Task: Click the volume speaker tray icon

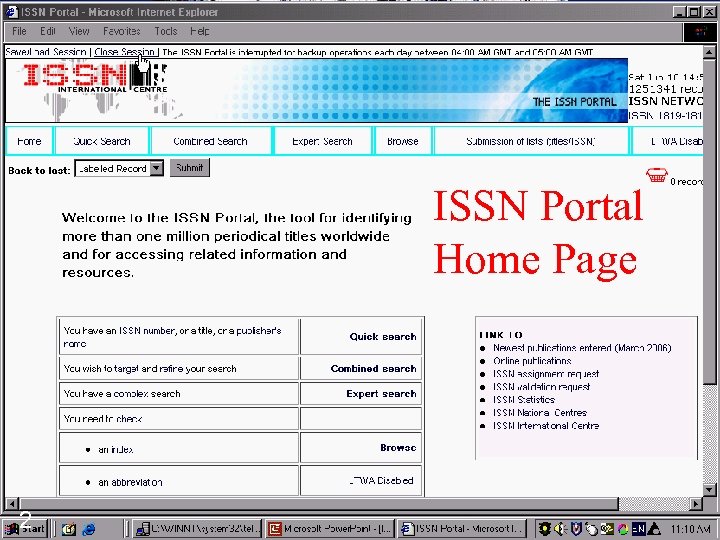Action: (560, 529)
